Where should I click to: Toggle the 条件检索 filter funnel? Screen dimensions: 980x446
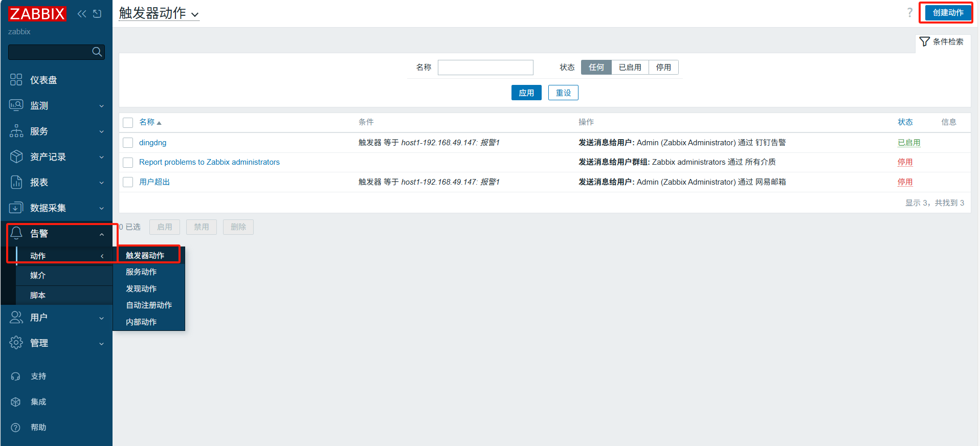pyautogui.click(x=924, y=41)
